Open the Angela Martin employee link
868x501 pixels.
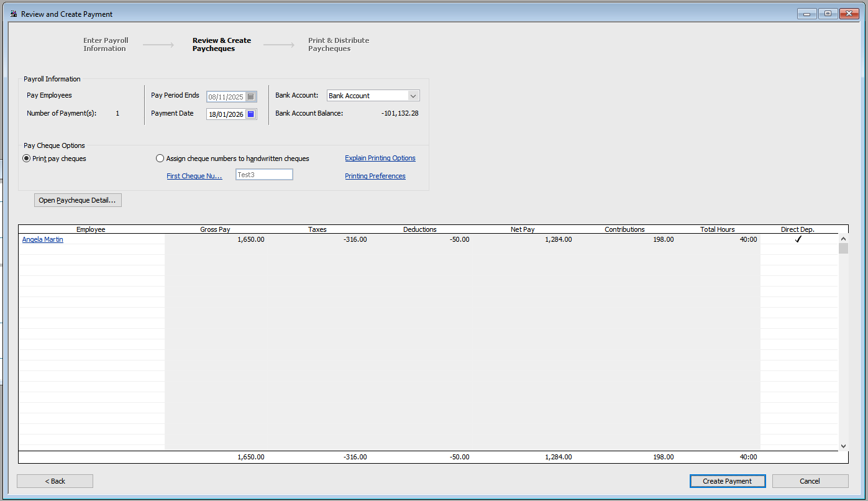43,239
